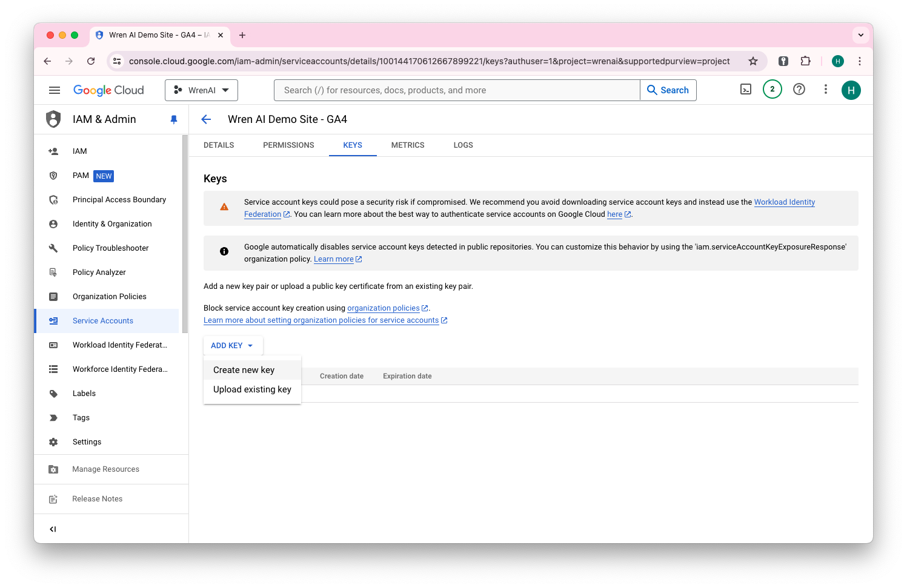
Task: Bookmark page with the star icon
Action: (753, 61)
